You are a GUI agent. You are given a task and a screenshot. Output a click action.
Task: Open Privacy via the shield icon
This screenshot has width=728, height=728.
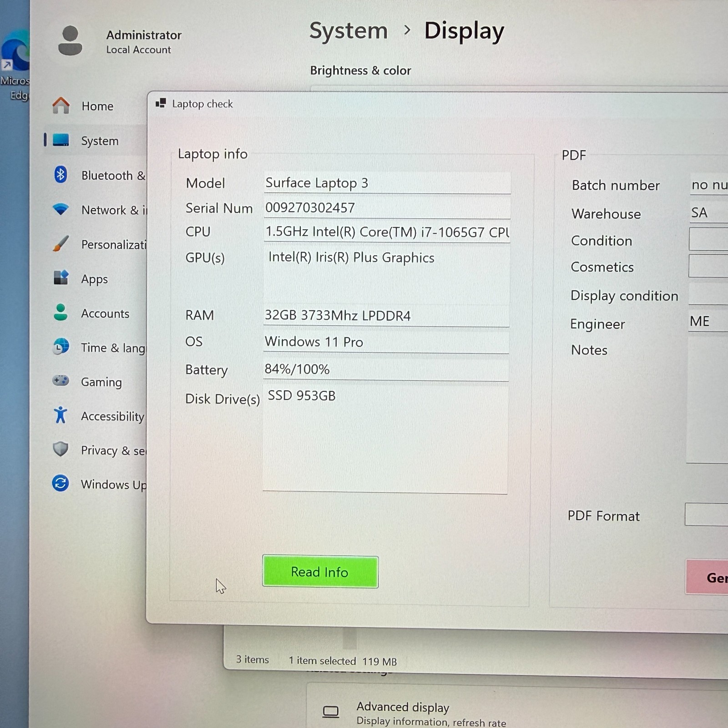point(61,449)
